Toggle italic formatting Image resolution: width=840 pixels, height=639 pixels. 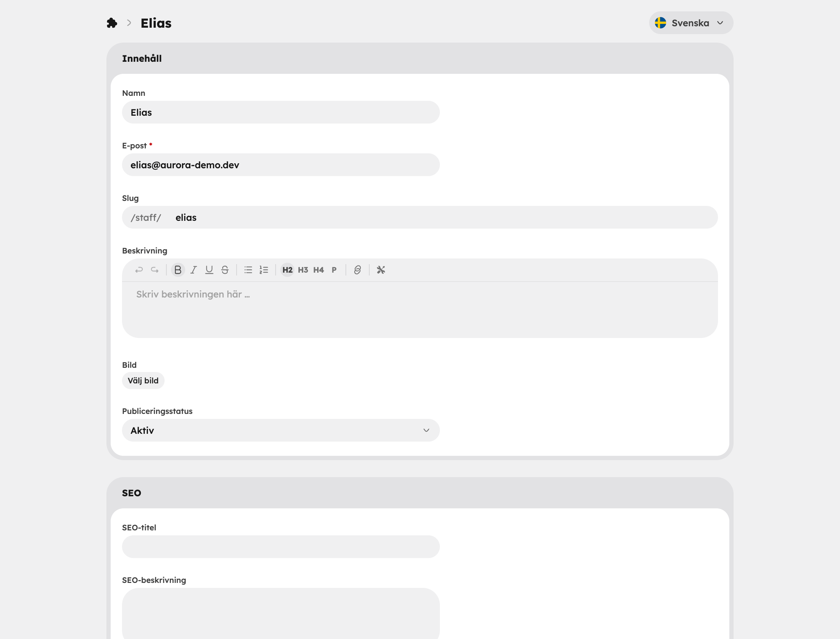(193, 270)
